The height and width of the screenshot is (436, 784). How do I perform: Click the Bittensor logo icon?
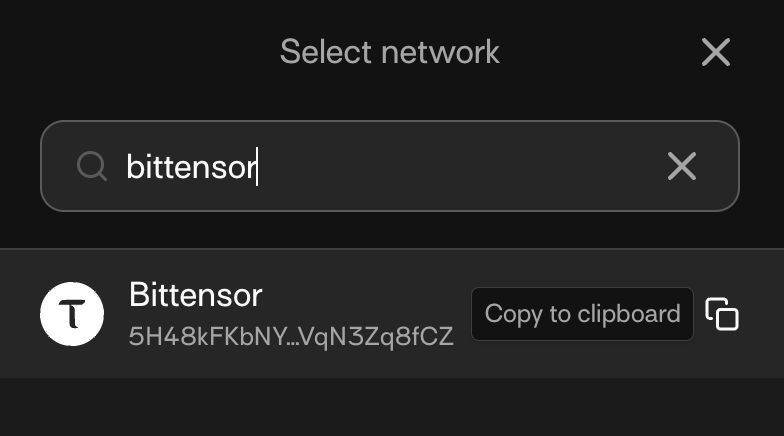pos(71,314)
